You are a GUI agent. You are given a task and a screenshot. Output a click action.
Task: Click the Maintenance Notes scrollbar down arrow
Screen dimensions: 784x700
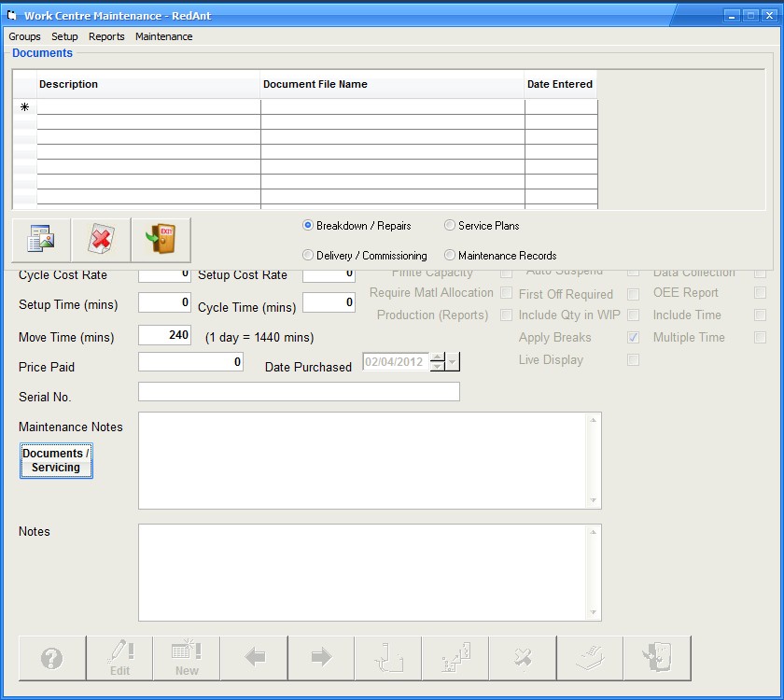pyautogui.click(x=594, y=500)
